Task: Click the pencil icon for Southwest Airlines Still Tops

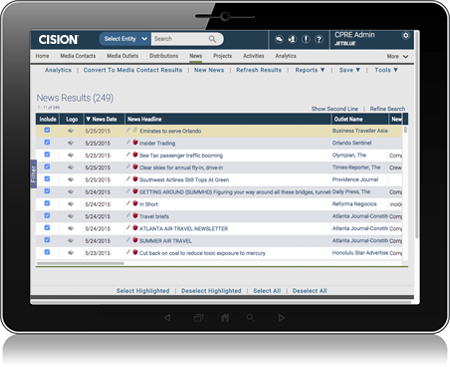Action: point(128,179)
